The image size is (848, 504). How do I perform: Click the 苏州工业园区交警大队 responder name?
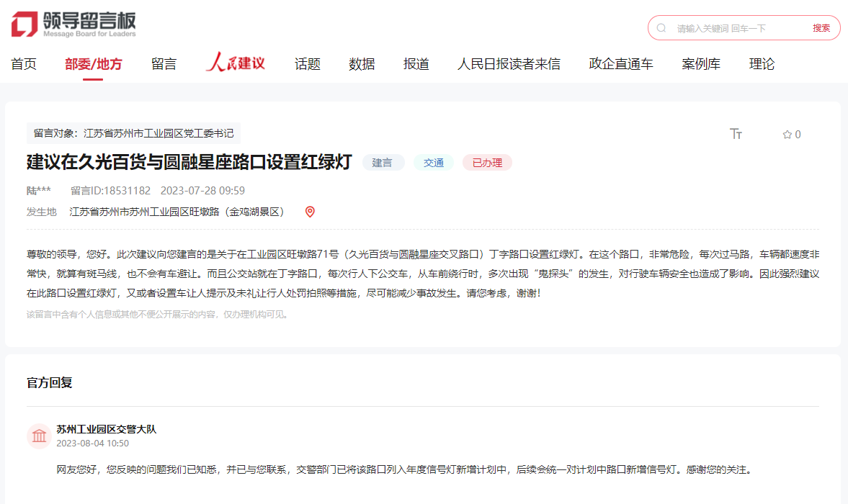coord(107,429)
